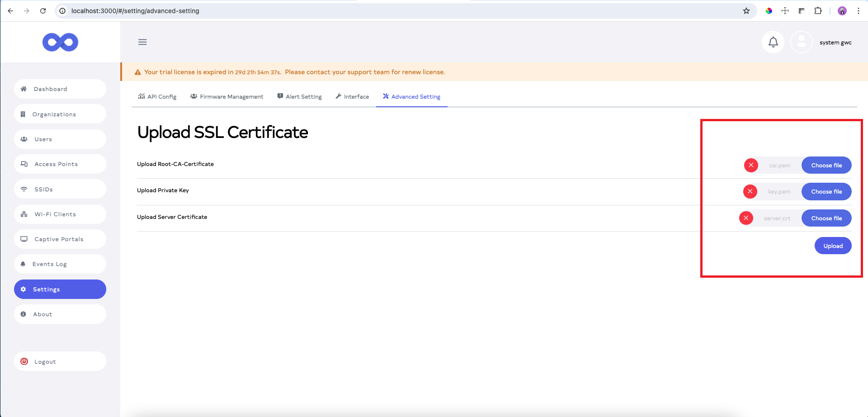Image resolution: width=868 pixels, height=417 pixels.
Task: Remove the server.crt file selection
Action: (746, 218)
